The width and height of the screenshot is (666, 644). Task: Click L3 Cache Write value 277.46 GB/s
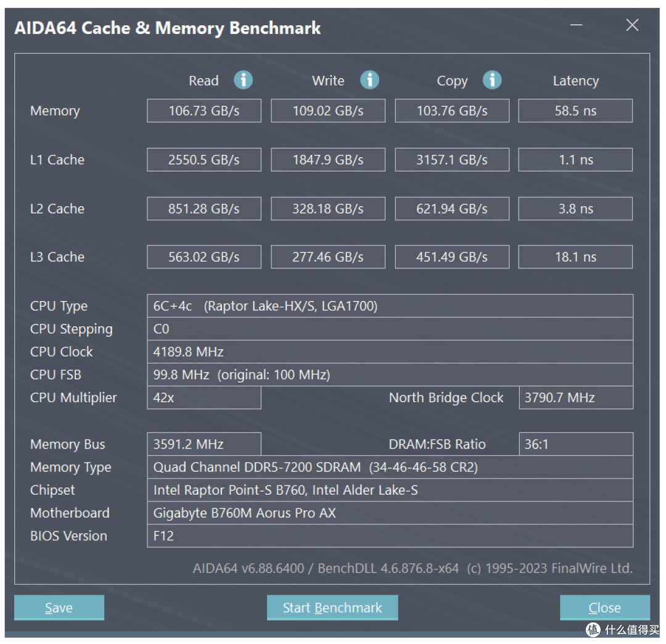pos(328,257)
